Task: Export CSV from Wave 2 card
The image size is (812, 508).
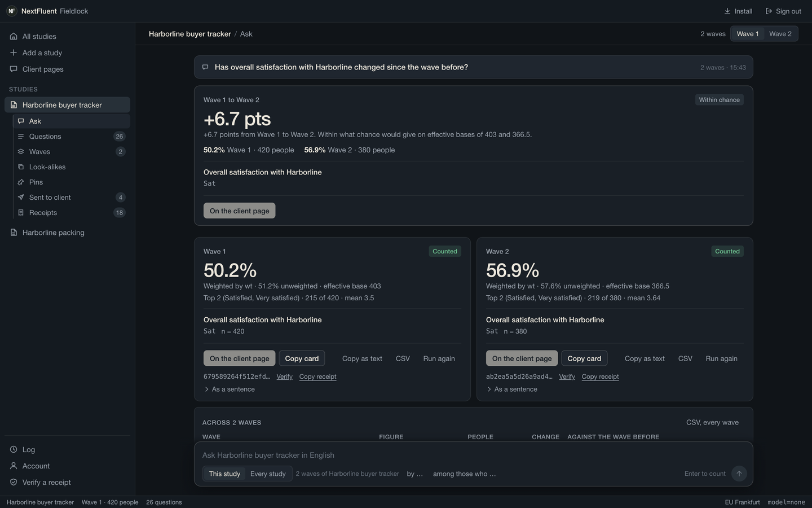Action: click(x=685, y=358)
